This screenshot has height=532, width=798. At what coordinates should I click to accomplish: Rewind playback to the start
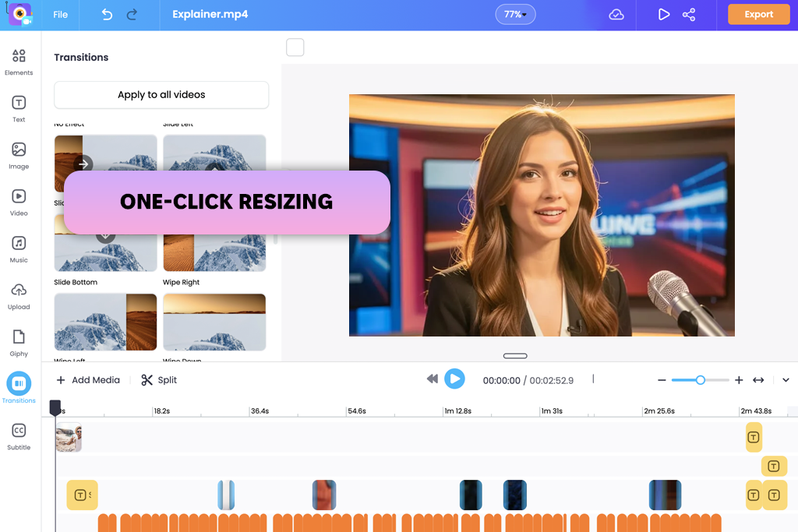tap(432, 379)
